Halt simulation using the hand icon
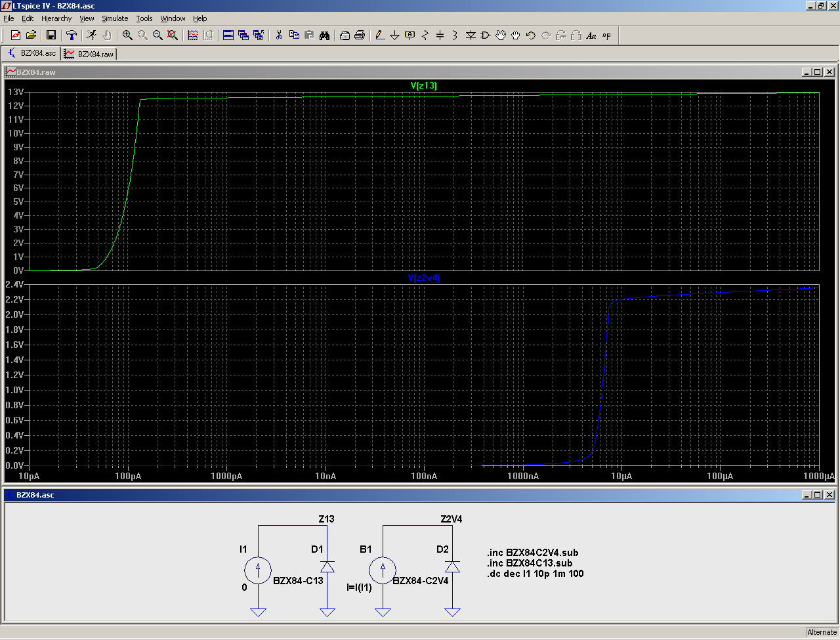Viewport: 840px width, 640px height. pyautogui.click(x=107, y=35)
